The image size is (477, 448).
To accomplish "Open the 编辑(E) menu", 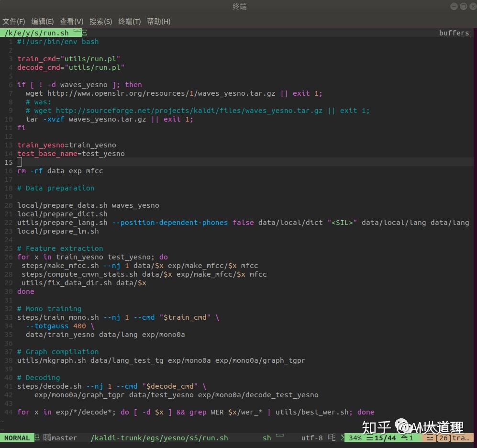I will point(42,22).
